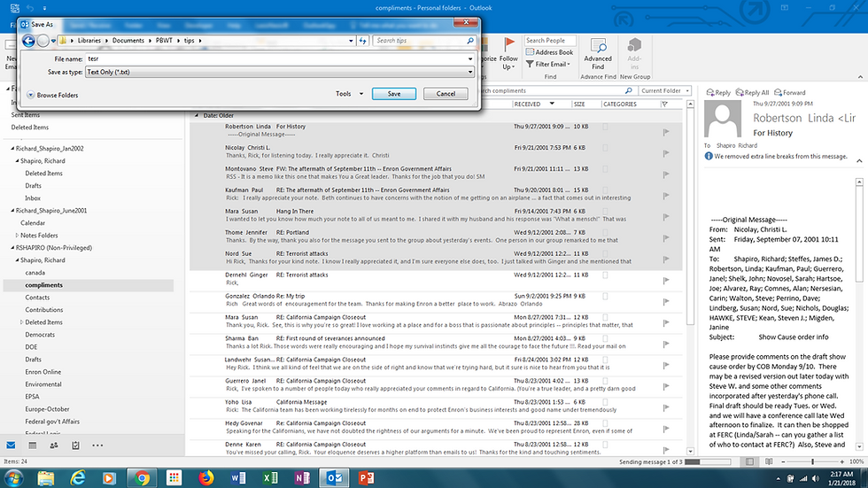Screen dimensions: 868x488
Task: Toggle category box for Gonzalez Orlando message
Action: [605, 296]
